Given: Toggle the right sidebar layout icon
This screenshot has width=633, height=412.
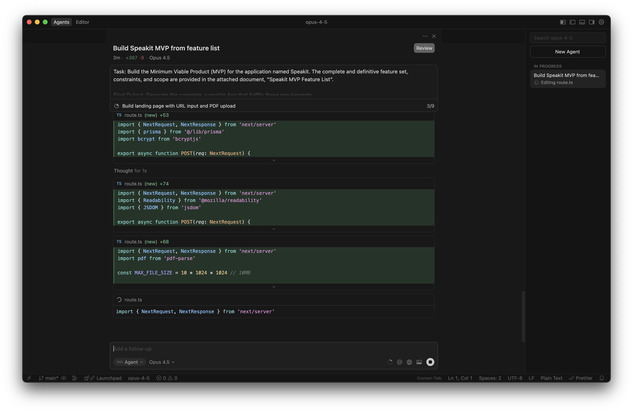Looking at the screenshot, I should click(591, 22).
